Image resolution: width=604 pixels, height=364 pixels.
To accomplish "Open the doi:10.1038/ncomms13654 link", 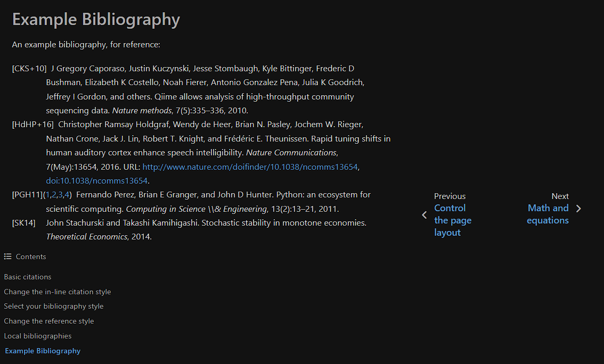I will coord(97,180).
